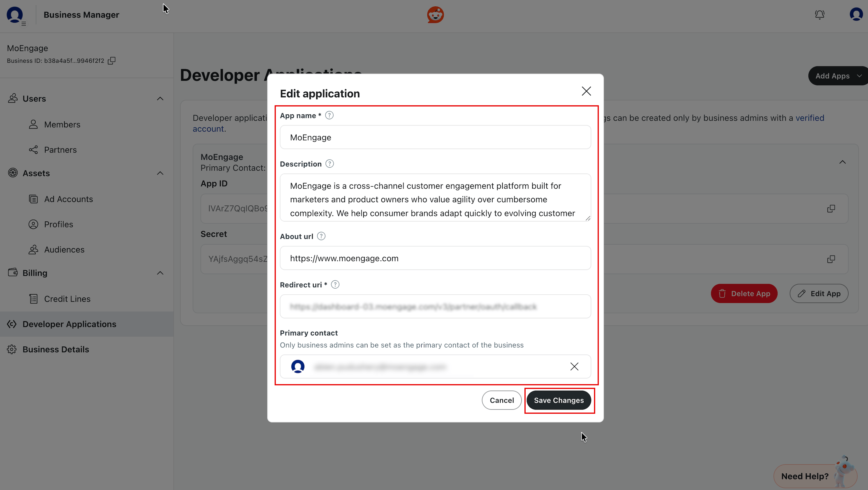The height and width of the screenshot is (490, 868).
Task: Click the Assets section icon
Action: (x=13, y=173)
